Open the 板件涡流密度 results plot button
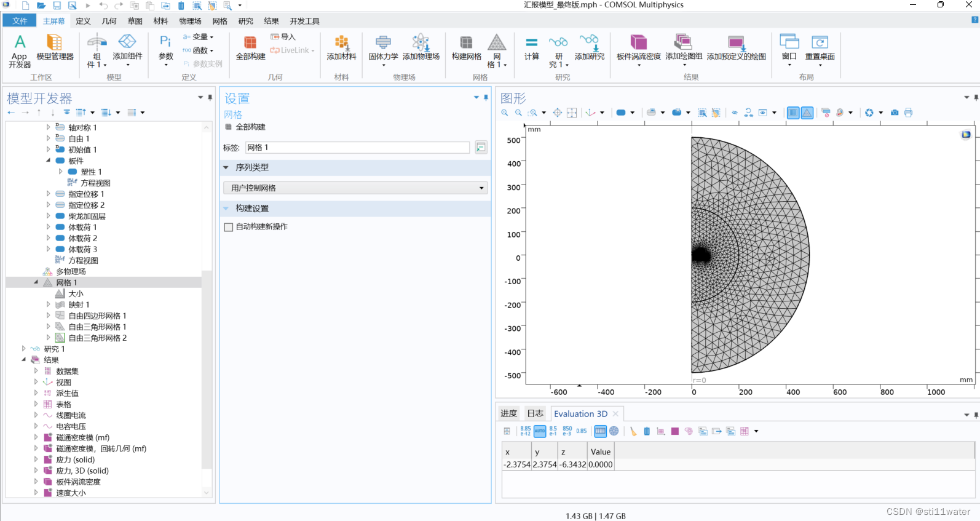The width and height of the screenshot is (980, 521). pyautogui.click(x=639, y=49)
